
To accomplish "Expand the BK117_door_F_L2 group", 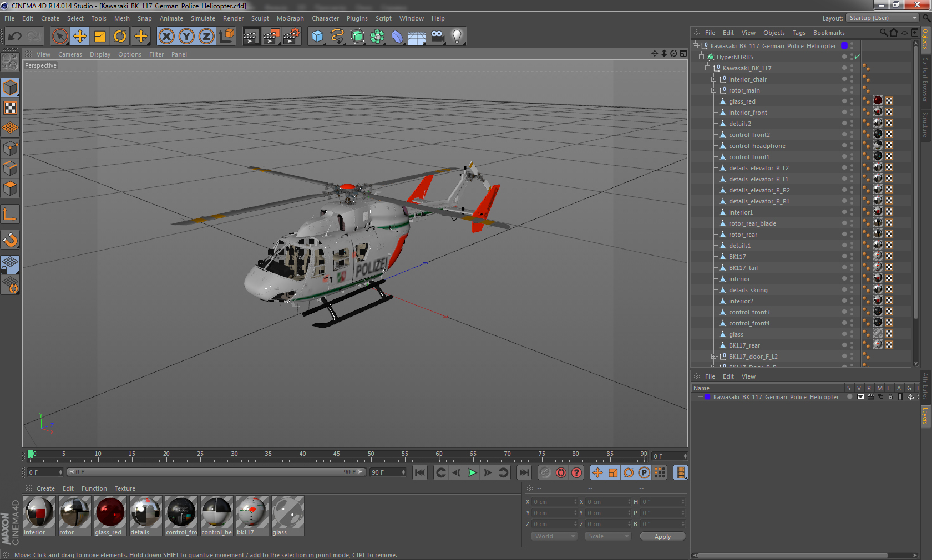I will (x=713, y=357).
